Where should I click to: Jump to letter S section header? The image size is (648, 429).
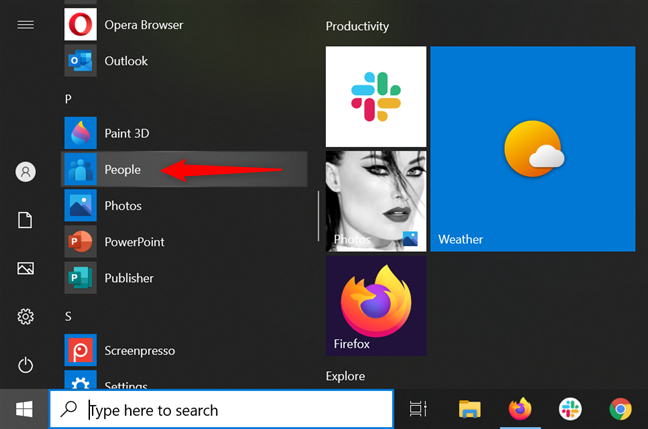pyautogui.click(x=68, y=316)
